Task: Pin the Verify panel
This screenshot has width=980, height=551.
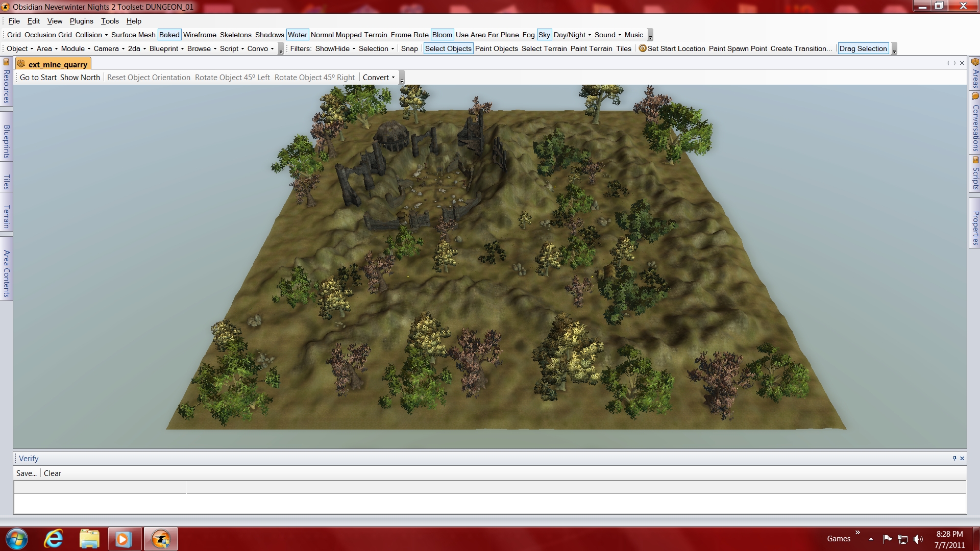Action: coord(954,458)
